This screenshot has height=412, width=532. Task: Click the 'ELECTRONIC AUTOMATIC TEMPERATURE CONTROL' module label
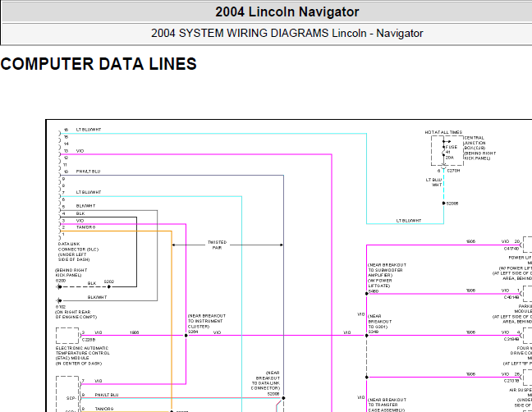coord(82,350)
